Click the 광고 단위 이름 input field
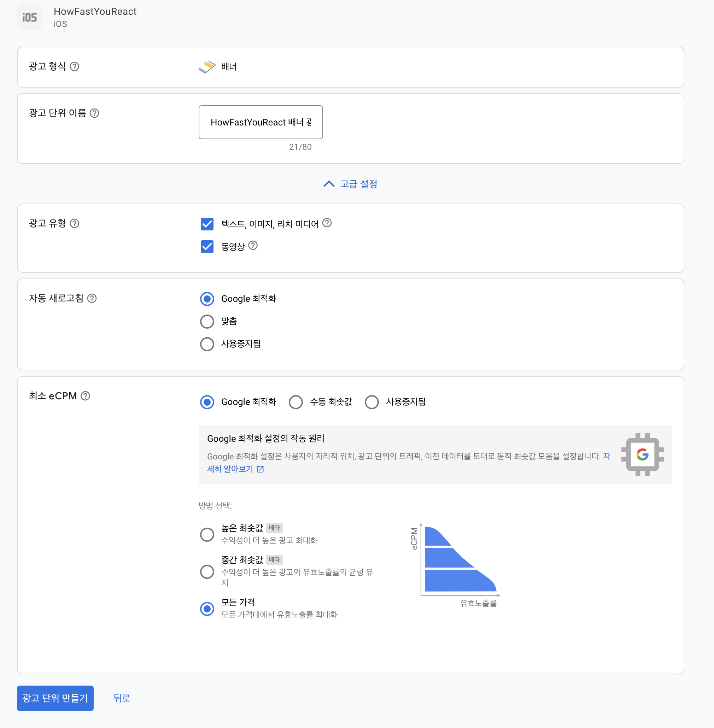Screen dimensions: 714x728 261,122
